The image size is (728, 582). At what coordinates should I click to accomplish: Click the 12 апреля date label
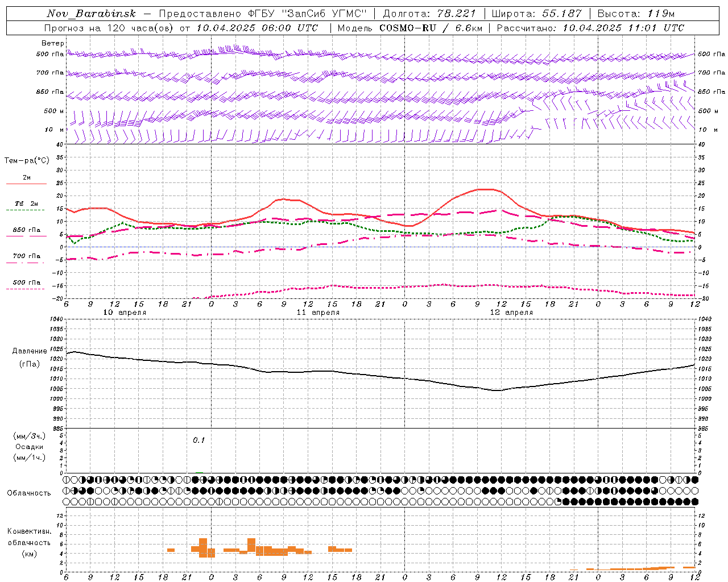click(x=511, y=313)
